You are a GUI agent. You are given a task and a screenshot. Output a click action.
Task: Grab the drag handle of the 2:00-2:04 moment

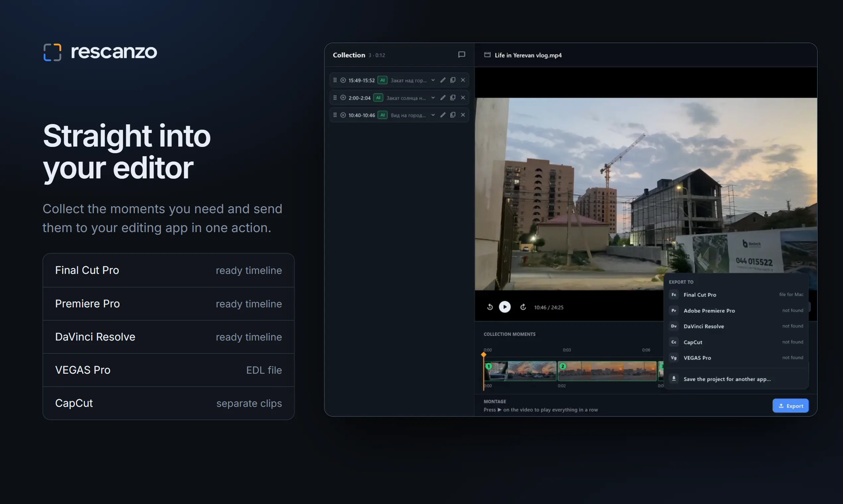(335, 98)
